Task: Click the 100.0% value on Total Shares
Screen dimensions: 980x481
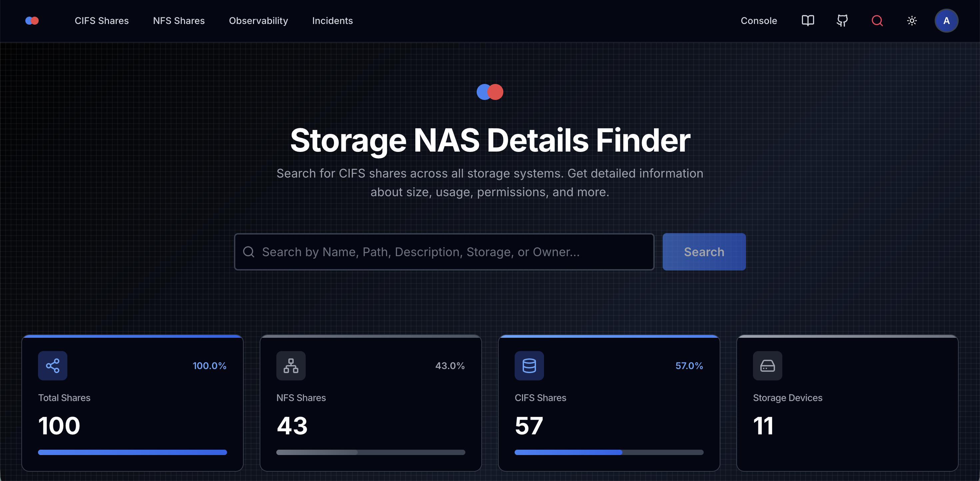Action: 209,366
